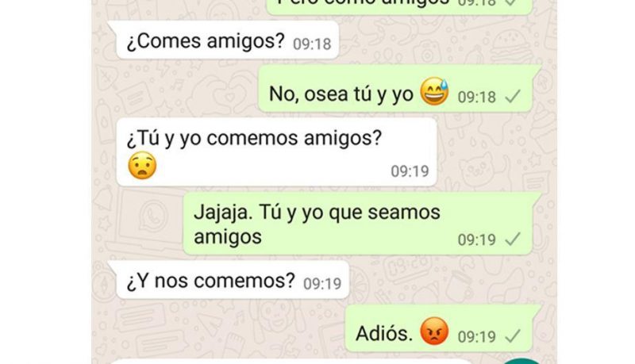Click the green send button at bottom

click(x=523, y=361)
